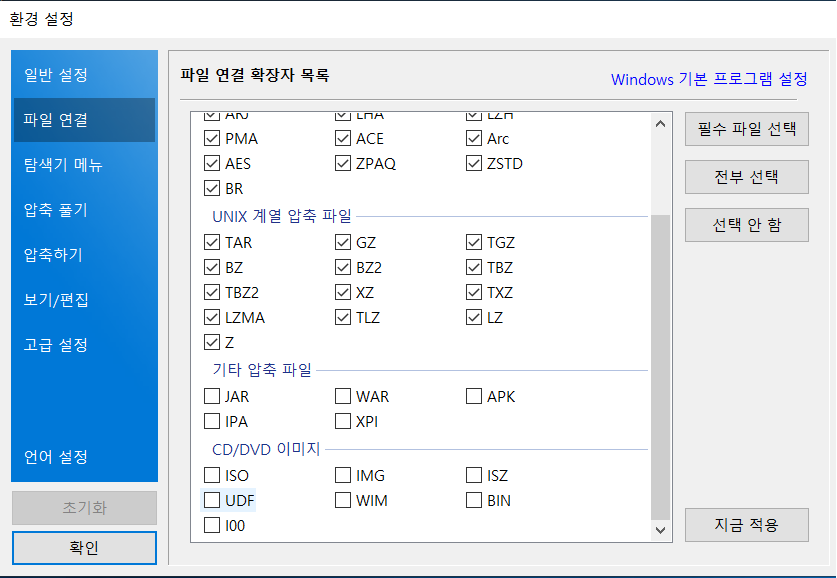837x578 pixels.
Task: Uncheck the TXZ checkbox
Action: (474, 292)
